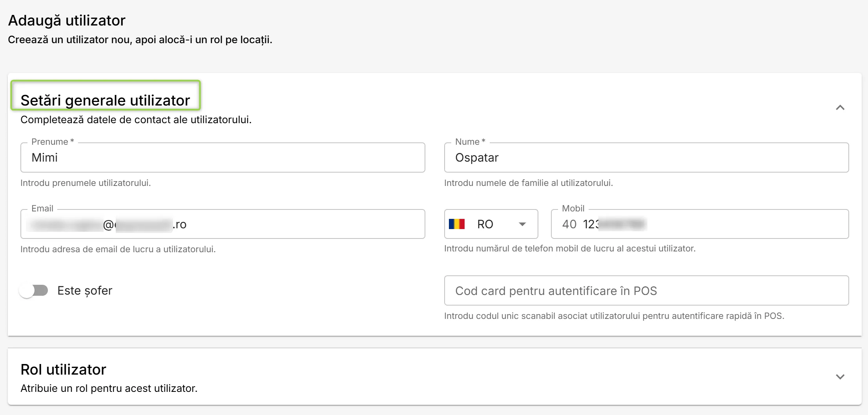
Task: Click the Romanian flag icon
Action: pyautogui.click(x=457, y=224)
